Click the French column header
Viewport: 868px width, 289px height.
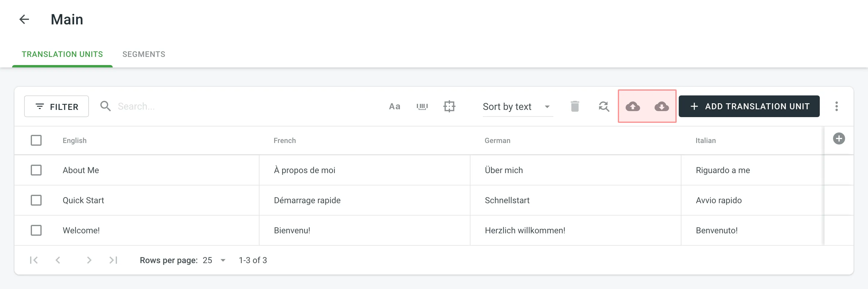click(285, 141)
